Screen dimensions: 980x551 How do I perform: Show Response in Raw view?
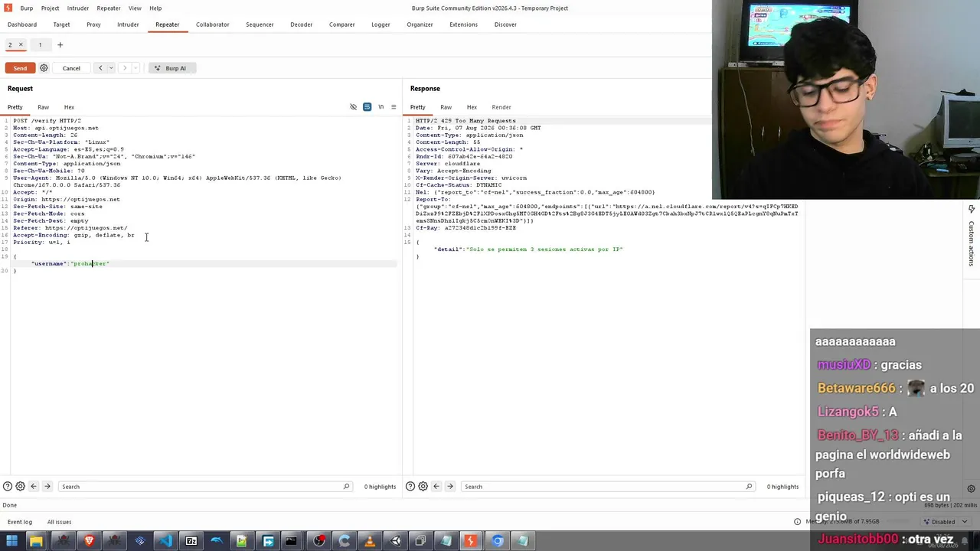pyautogui.click(x=446, y=107)
